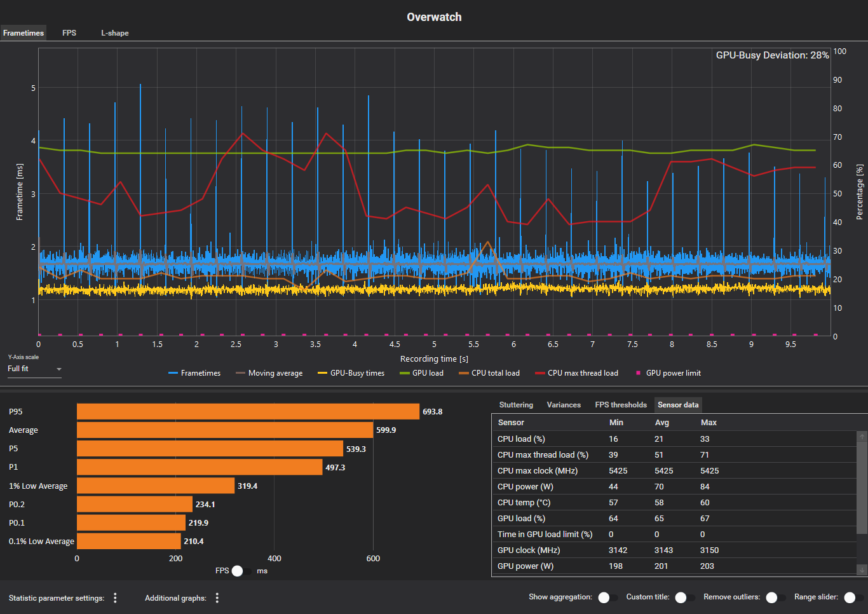Click the Frametimes legend line marker

click(x=173, y=373)
